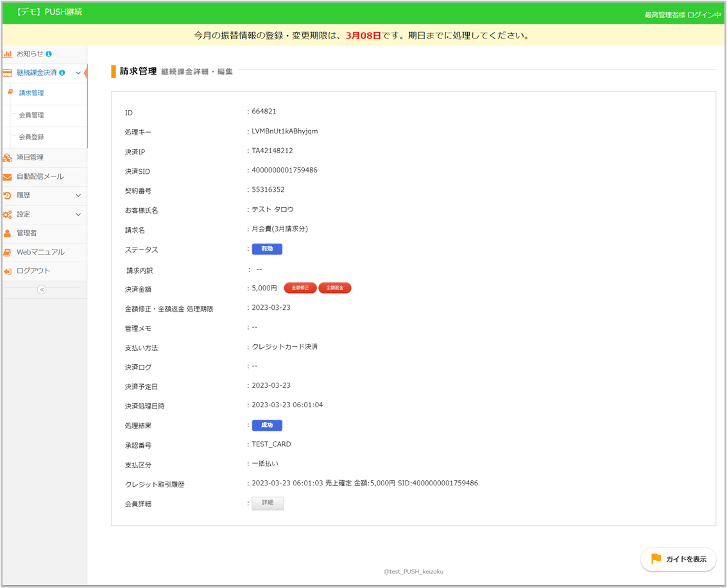The width and height of the screenshot is (727, 588).
Task: Click the 項目管理 cubes icon
Action: [8, 158]
